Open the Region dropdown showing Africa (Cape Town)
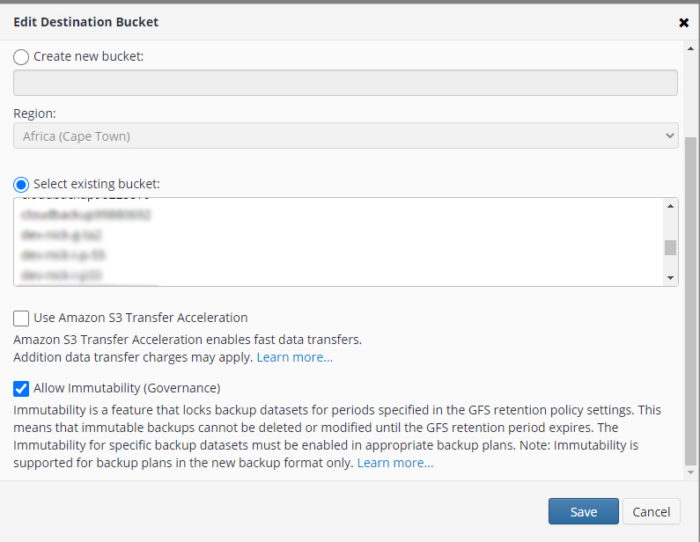The height and width of the screenshot is (542, 700). click(x=345, y=136)
